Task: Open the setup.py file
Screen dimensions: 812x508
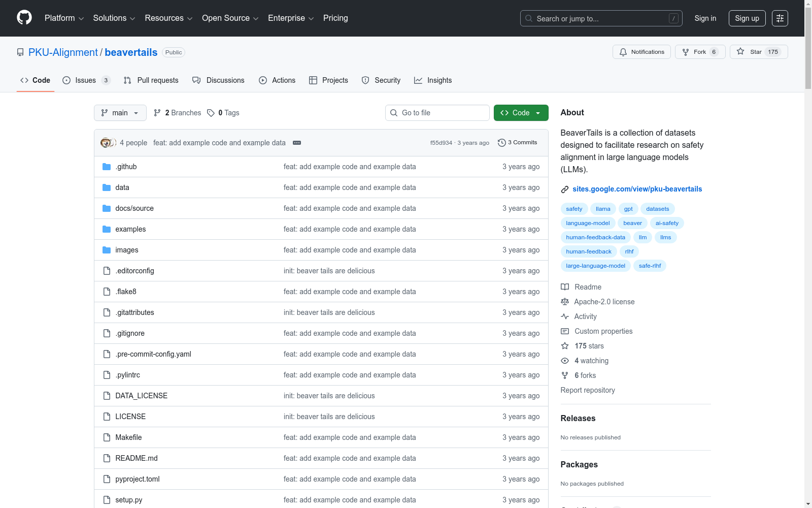Action: tap(129, 500)
